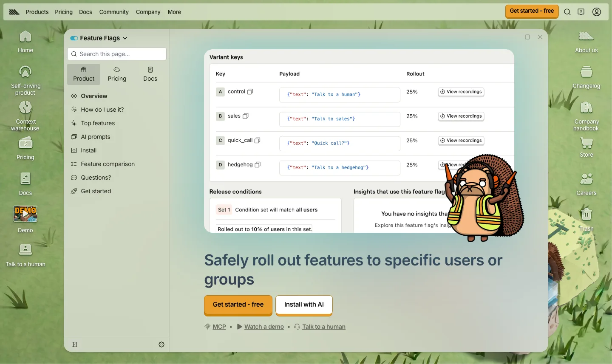The width and height of the screenshot is (612, 364).
Task: Open the user account icon in top bar
Action: click(597, 12)
